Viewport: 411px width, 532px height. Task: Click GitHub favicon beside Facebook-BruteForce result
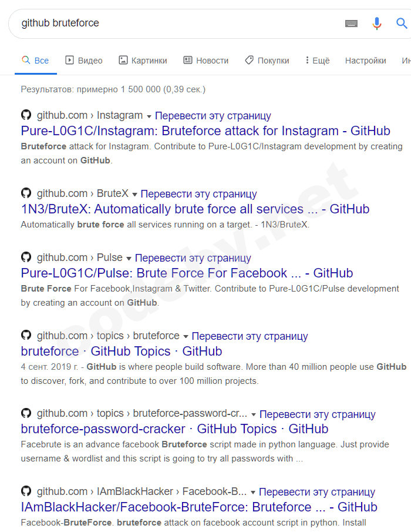click(26, 491)
